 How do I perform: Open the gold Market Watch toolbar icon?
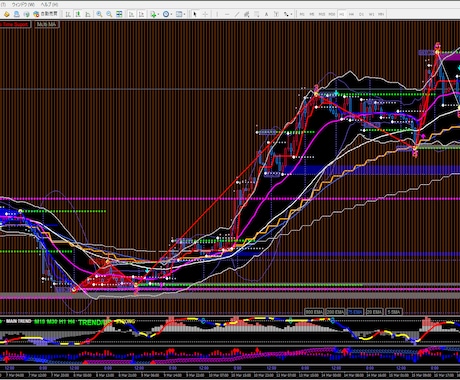point(6,14)
